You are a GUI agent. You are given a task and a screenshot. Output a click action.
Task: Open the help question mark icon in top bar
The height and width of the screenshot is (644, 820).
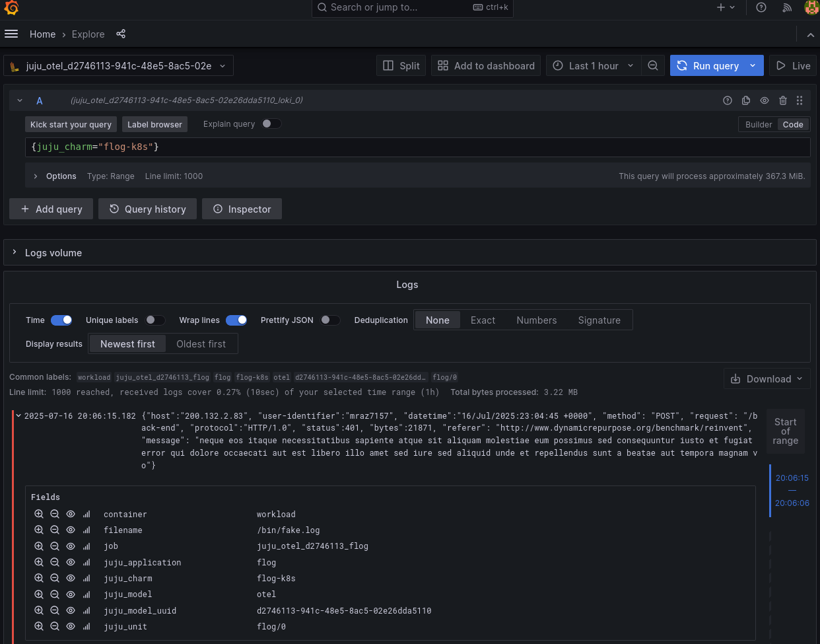tap(761, 7)
